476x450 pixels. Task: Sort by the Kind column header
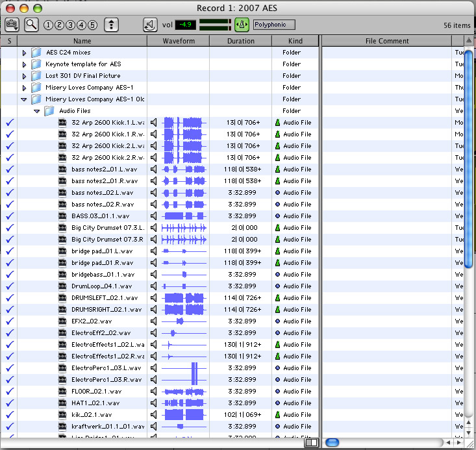click(x=295, y=41)
